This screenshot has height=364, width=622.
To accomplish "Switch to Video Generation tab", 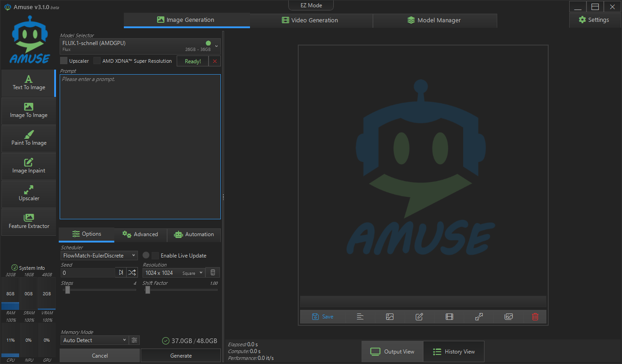I will 311,20.
